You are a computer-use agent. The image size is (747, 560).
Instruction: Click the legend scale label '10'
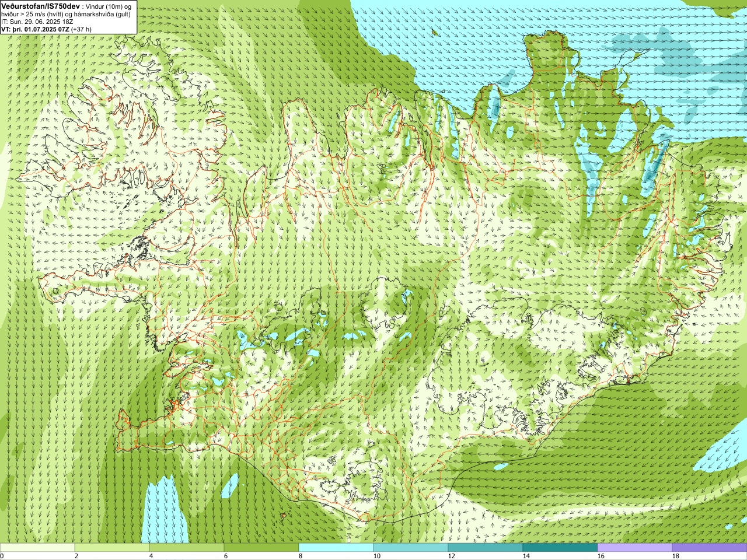[x=377, y=556]
